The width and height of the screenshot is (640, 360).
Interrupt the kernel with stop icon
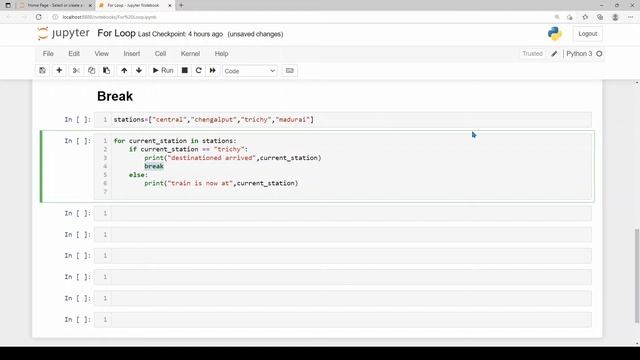(184, 71)
